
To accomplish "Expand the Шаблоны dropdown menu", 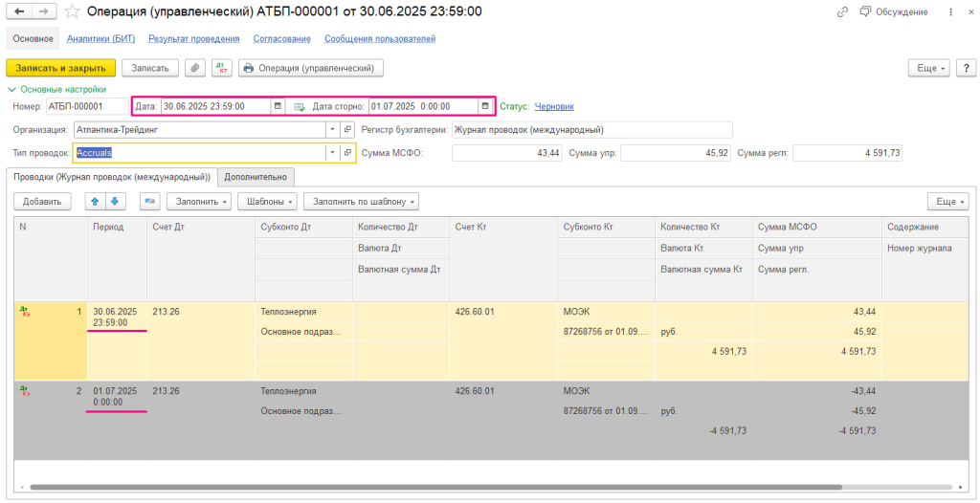I will click(268, 201).
